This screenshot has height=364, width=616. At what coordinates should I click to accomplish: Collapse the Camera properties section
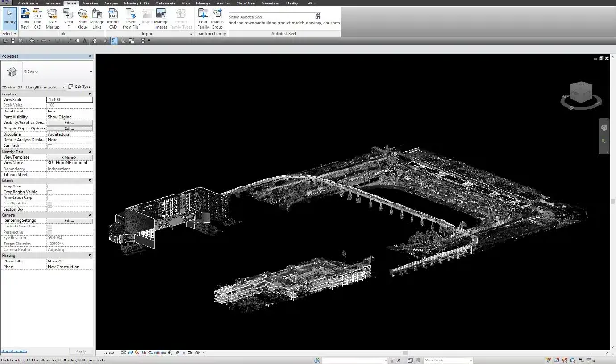(x=90, y=215)
